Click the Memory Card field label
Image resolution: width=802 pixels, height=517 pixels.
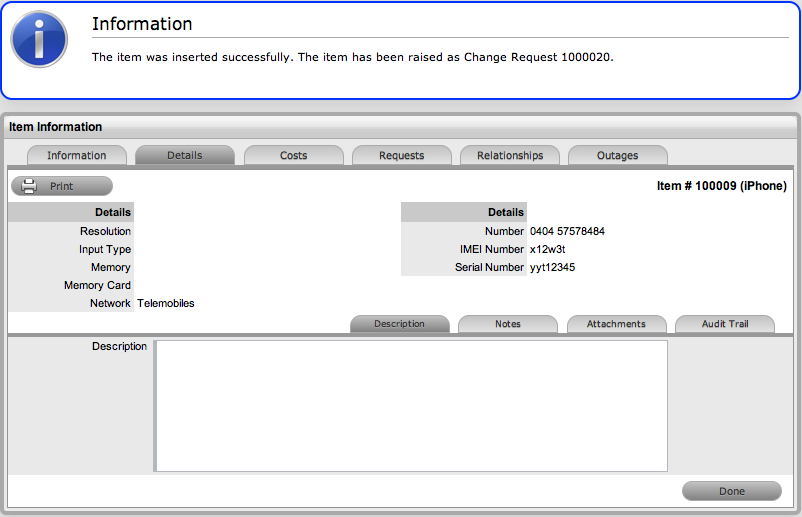click(97, 285)
